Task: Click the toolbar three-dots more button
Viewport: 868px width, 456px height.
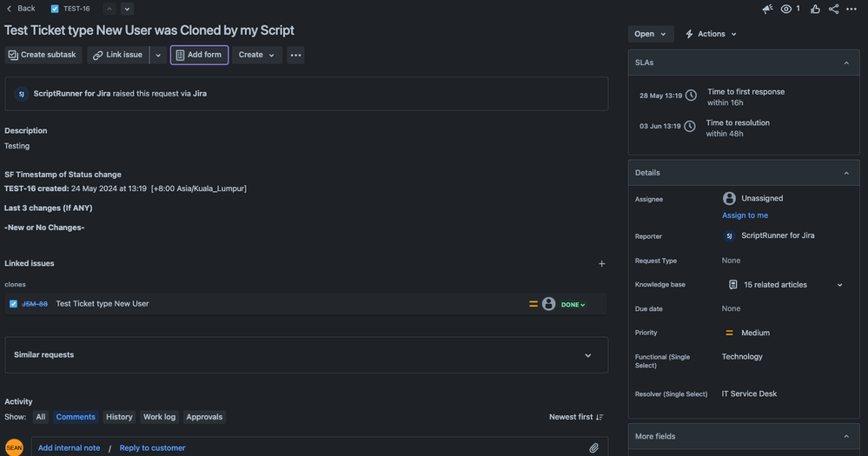Action: point(295,55)
